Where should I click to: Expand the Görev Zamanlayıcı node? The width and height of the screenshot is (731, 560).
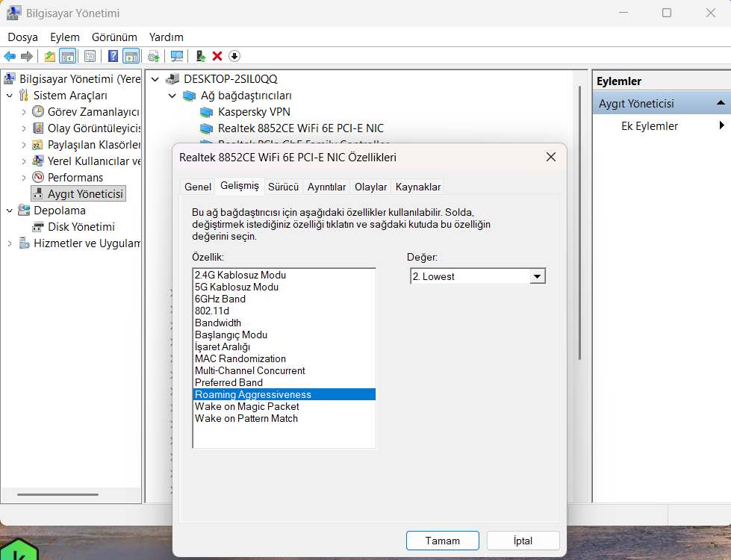pyautogui.click(x=24, y=112)
